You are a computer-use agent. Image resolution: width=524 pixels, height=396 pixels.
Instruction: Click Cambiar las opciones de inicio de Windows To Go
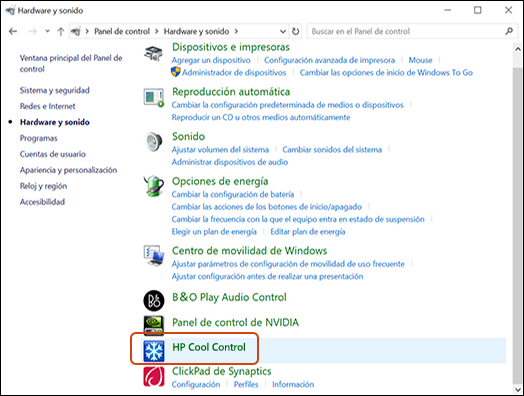click(386, 73)
